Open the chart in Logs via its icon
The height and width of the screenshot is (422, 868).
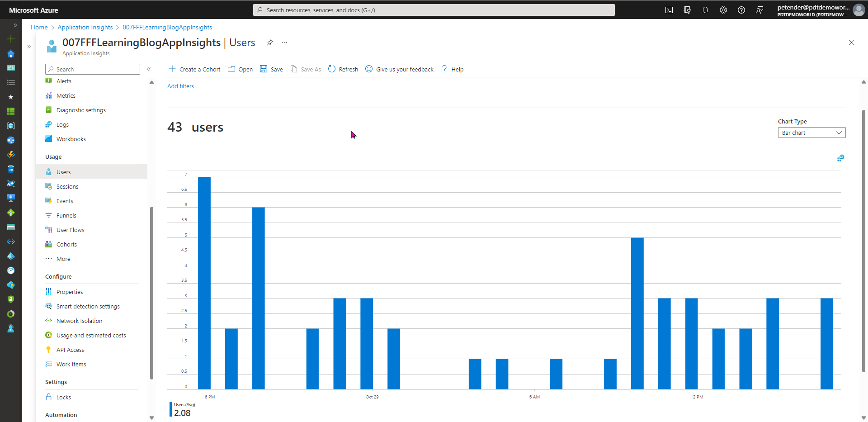[x=841, y=158]
